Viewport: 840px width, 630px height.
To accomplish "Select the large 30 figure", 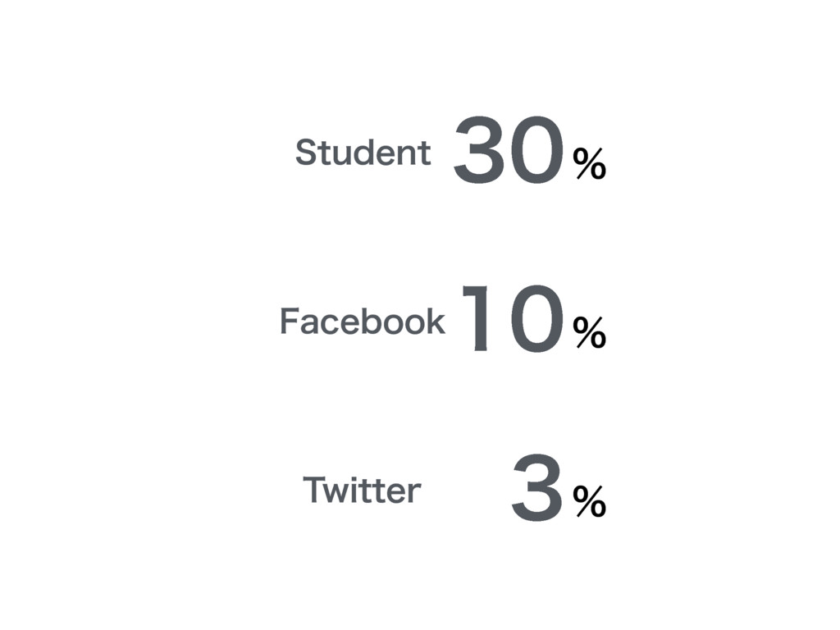I will pos(509,149).
